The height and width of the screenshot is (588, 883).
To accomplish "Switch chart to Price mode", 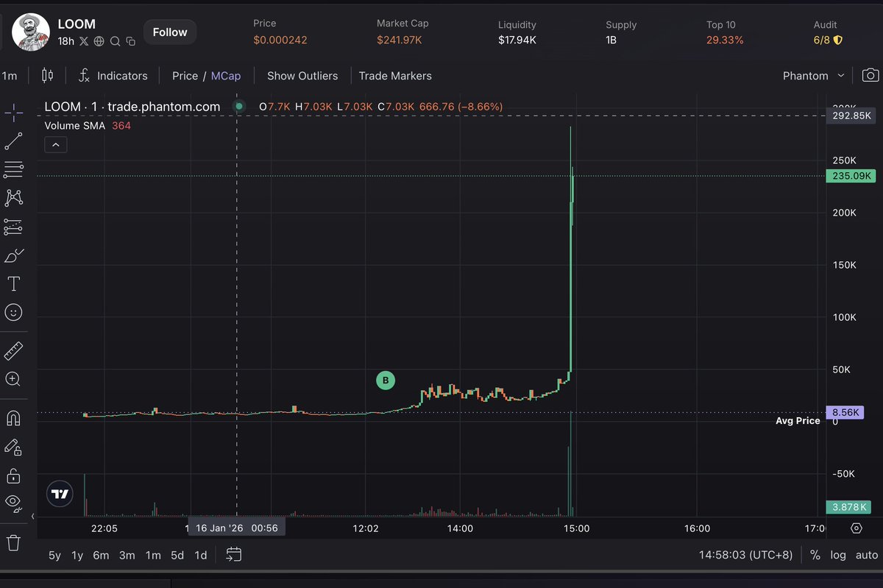I will pyautogui.click(x=185, y=76).
